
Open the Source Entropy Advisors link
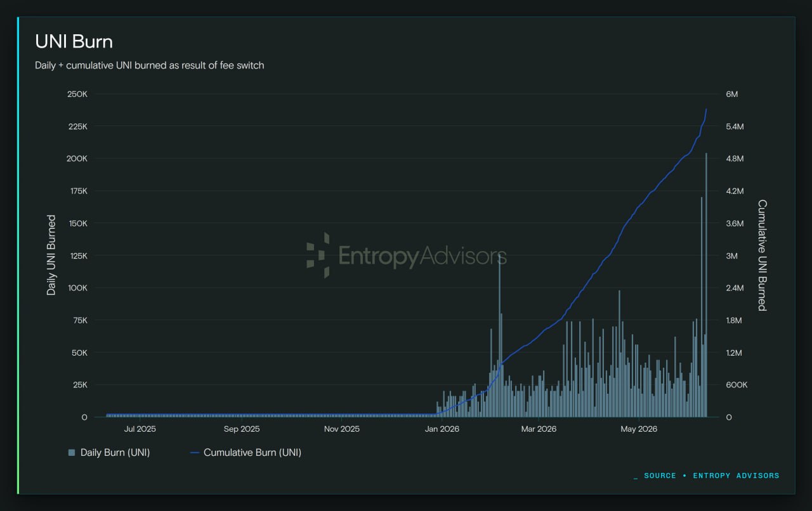[707, 475]
